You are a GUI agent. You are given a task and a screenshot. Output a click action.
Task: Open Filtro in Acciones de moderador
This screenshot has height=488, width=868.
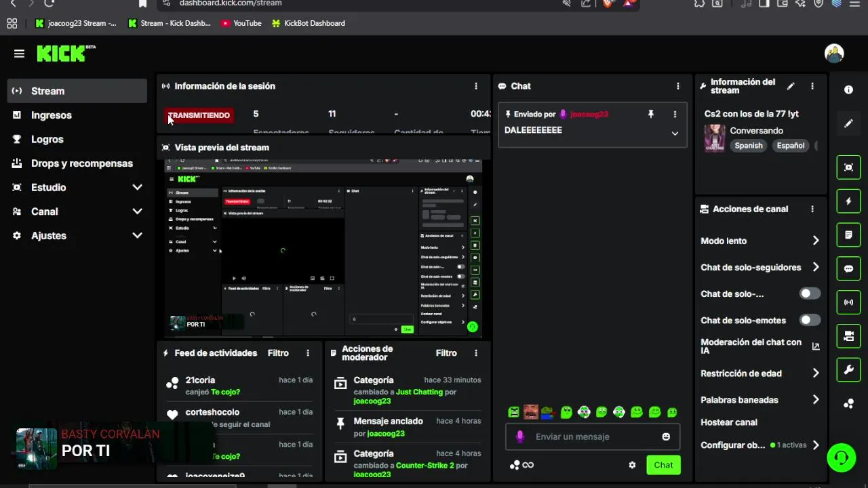point(446,353)
